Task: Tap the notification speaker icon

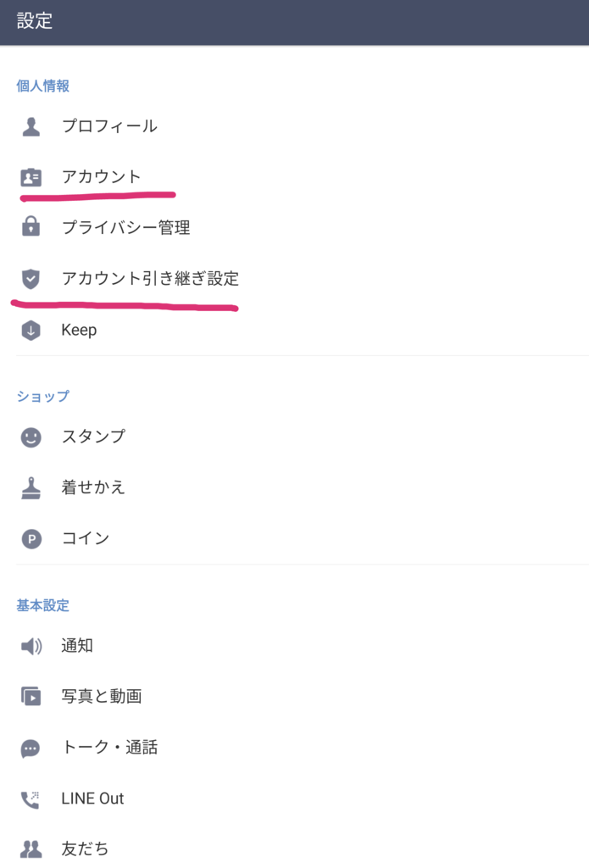Action: click(31, 646)
